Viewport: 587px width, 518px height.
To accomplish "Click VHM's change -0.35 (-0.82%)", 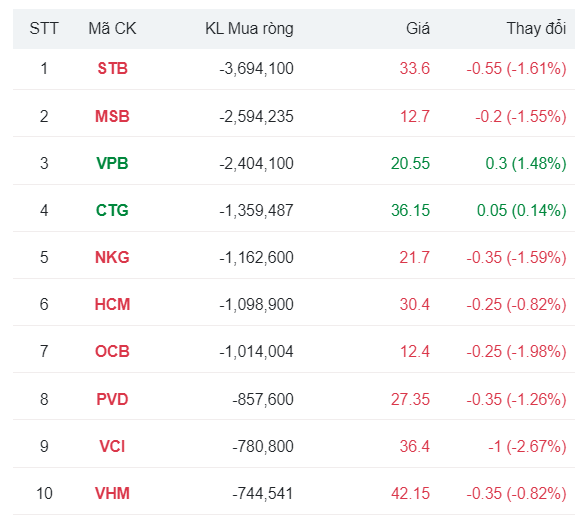I will click(516, 494).
